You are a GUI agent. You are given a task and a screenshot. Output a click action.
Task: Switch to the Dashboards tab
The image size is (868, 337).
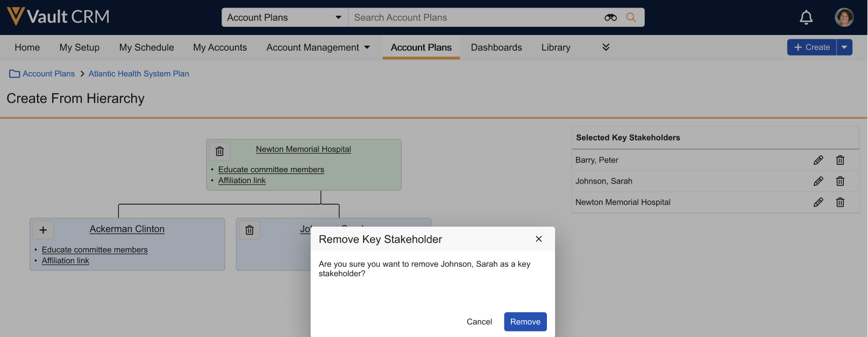coord(496,47)
